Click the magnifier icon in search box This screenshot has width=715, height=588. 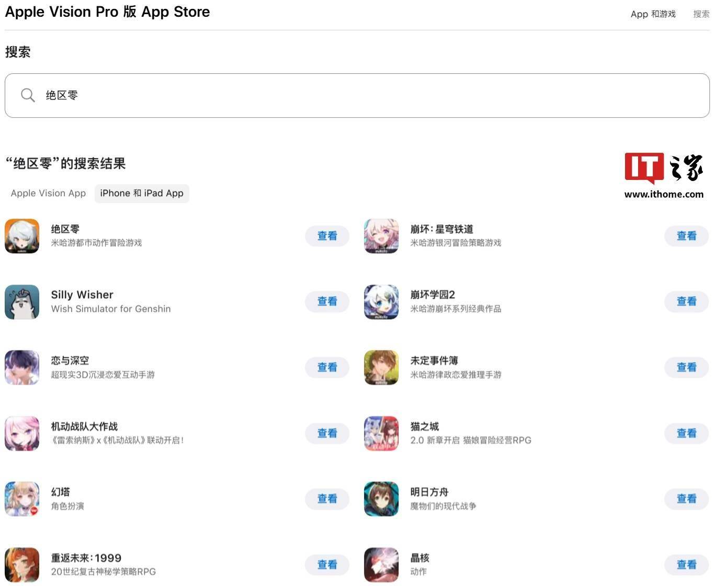(28, 95)
